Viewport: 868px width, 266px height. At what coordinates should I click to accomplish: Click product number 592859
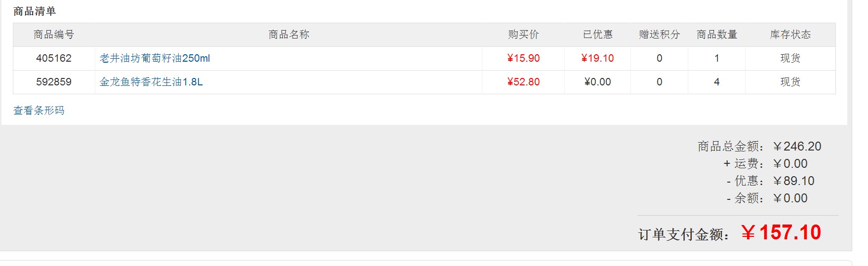pos(54,82)
